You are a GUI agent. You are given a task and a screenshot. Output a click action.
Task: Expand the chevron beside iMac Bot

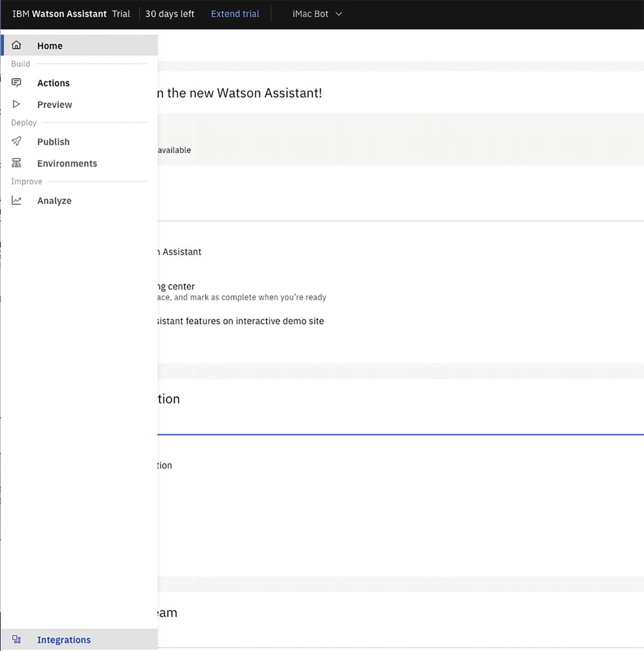tap(339, 14)
